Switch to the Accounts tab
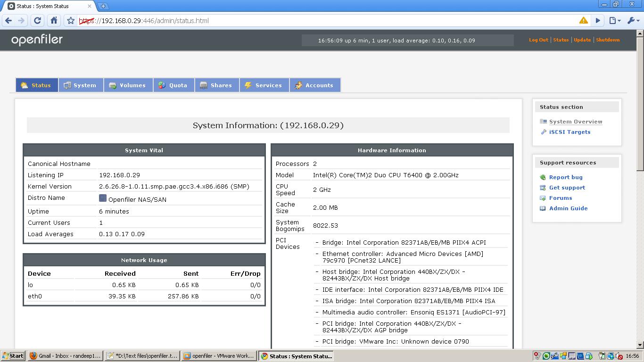This screenshot has height=362, width=644. coord(315,85)
